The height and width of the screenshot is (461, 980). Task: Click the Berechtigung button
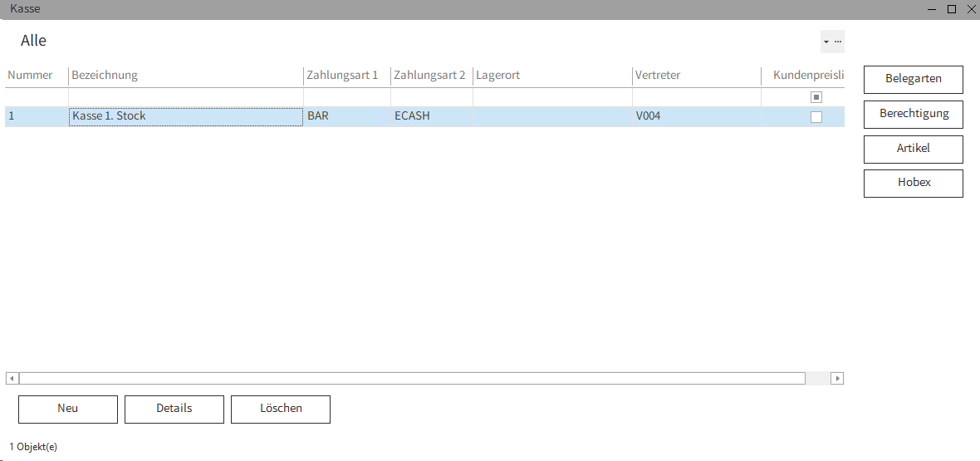(913, 114)
